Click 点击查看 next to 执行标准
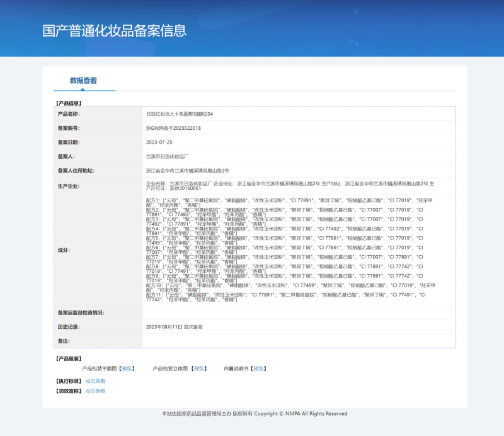Image resolution: width=504 pixels, height=436 pixels. (95, 381)
